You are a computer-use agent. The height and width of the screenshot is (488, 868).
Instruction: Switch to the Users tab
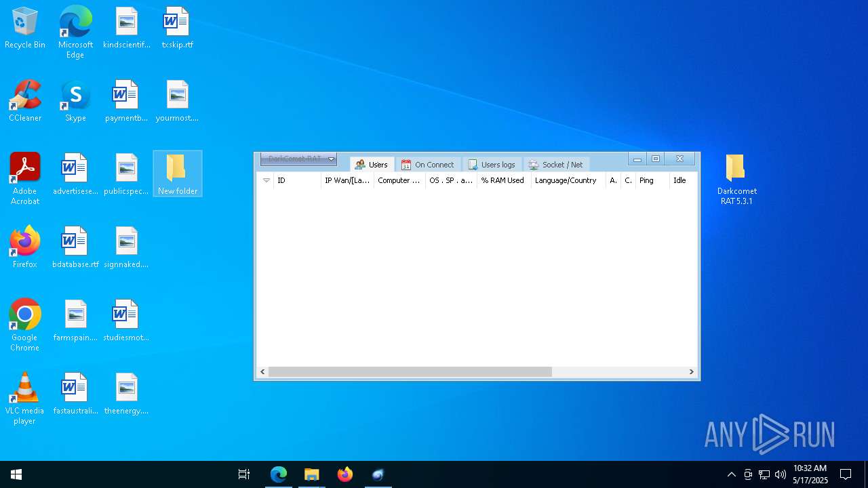(x=372, y=165)
